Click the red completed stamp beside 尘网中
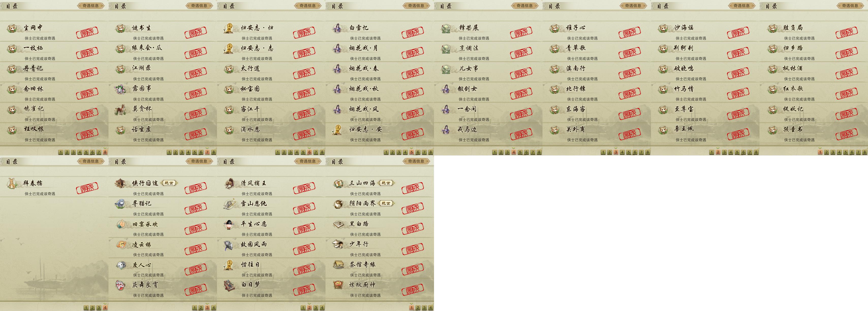 [87, 32]
